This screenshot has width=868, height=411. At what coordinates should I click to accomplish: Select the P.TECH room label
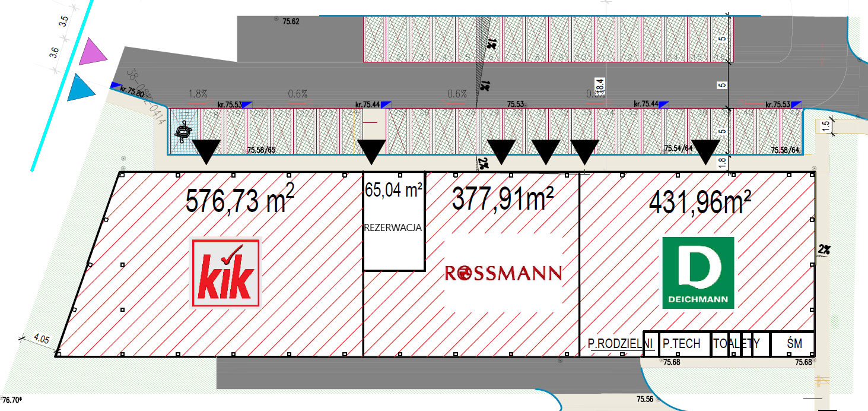click(681, 343)
